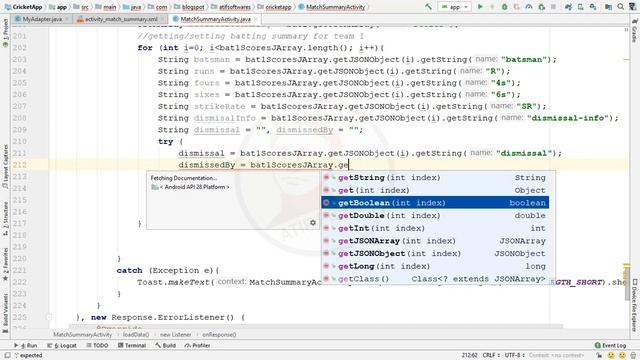Click the Profile app gauge icon
This screenshot has width=640, height=360.
[529, 7]
